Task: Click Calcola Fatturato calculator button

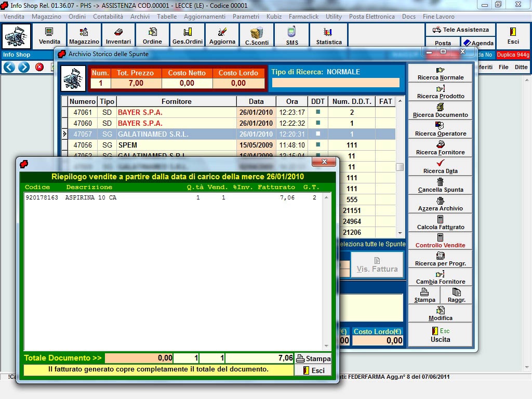Action: click(440, 223)
